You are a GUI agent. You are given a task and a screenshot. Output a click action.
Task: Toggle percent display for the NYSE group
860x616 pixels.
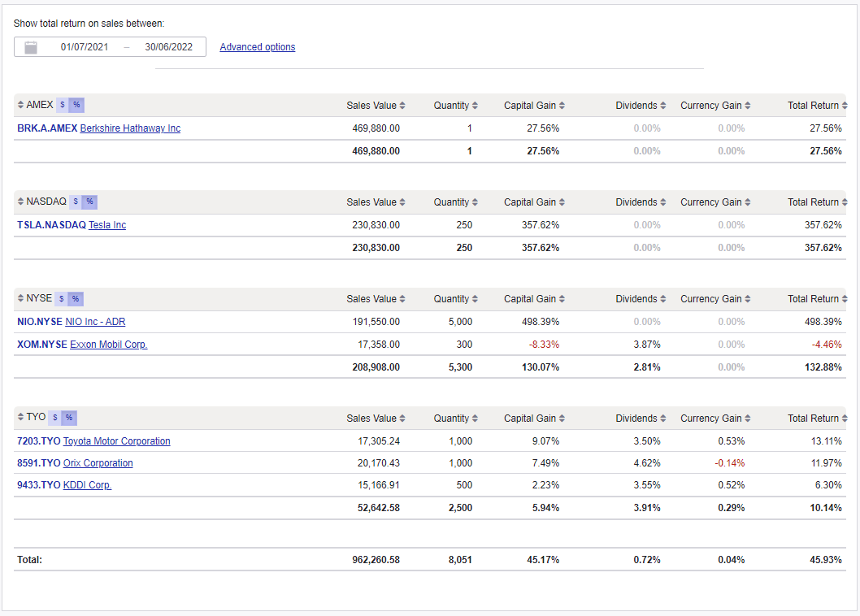(74, 298)
